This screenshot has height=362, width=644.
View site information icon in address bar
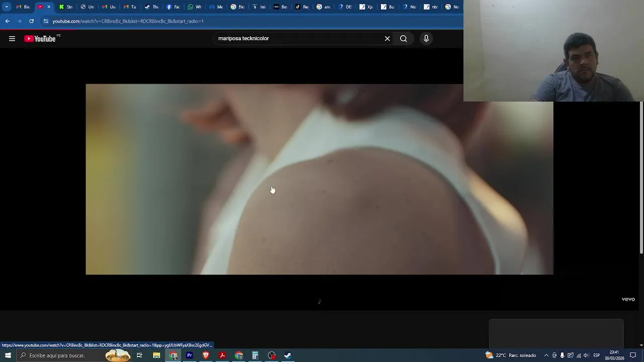46,21
